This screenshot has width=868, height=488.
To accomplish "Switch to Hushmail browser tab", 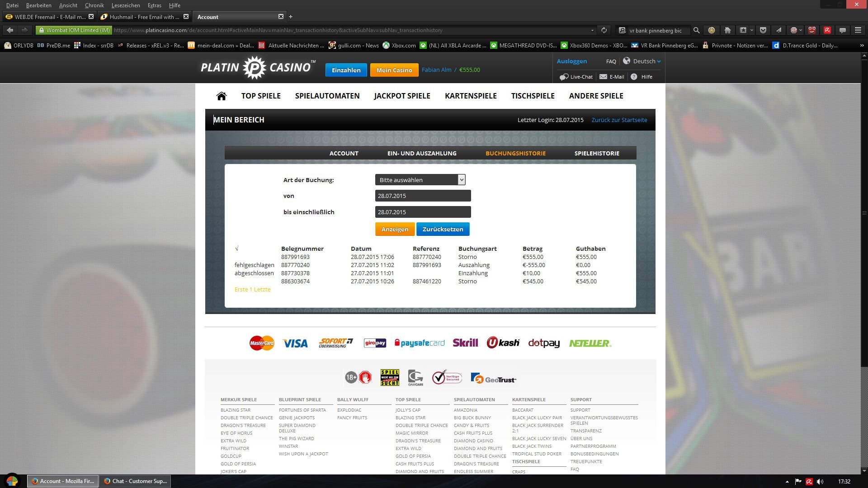I will [x=144, y=17].
